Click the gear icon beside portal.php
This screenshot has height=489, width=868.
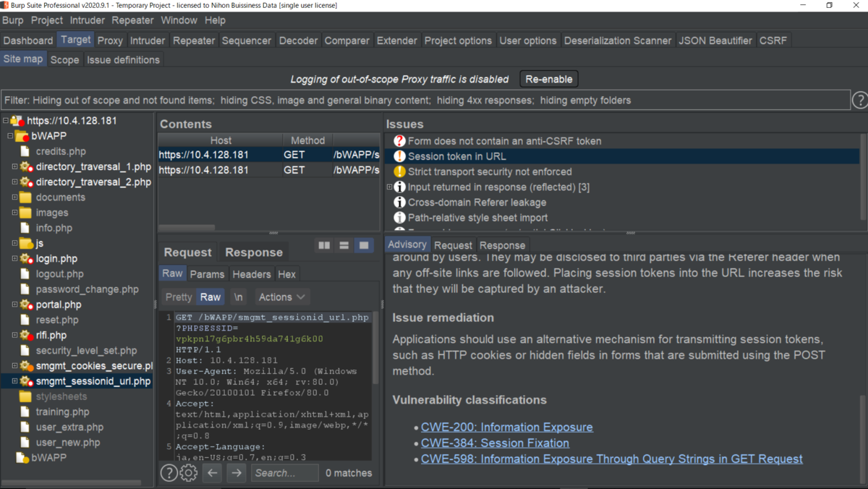(x=27, y=305)
